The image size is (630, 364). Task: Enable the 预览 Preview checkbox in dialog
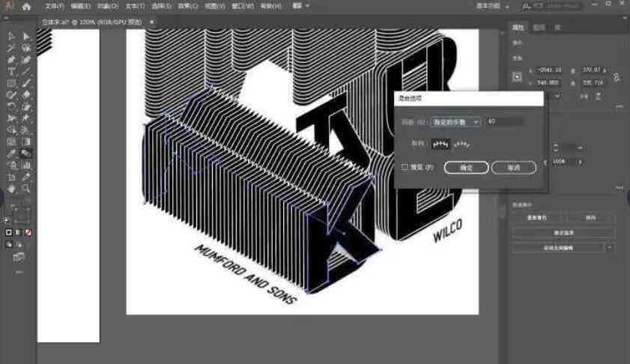coord(405,167)
